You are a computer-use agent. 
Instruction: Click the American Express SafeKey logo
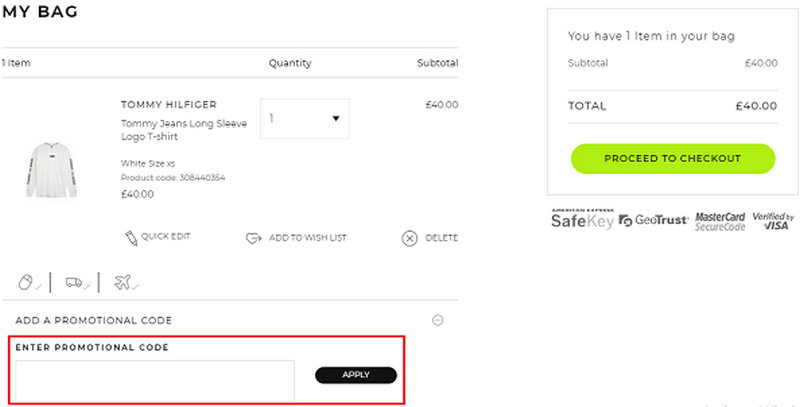tap(582, 220)
